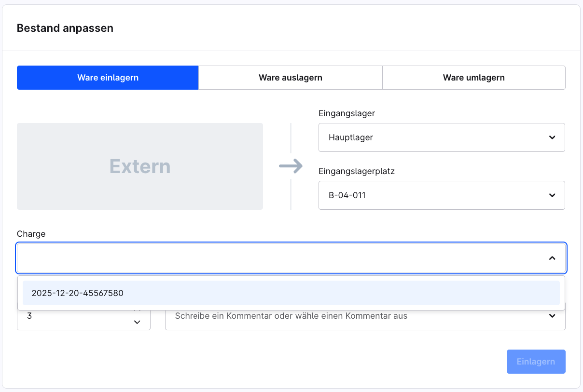Click the Eingangslagerplatz label

[x=356, y=171]
